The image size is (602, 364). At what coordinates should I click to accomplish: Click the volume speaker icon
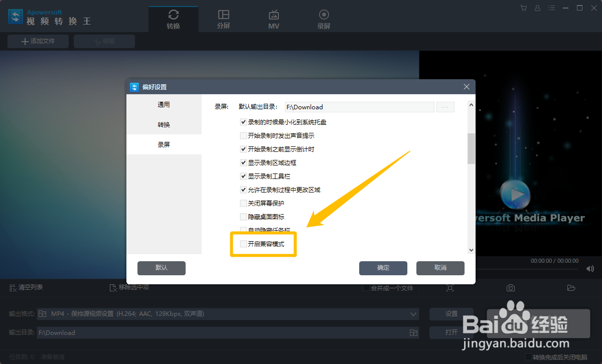click(590, 269)
